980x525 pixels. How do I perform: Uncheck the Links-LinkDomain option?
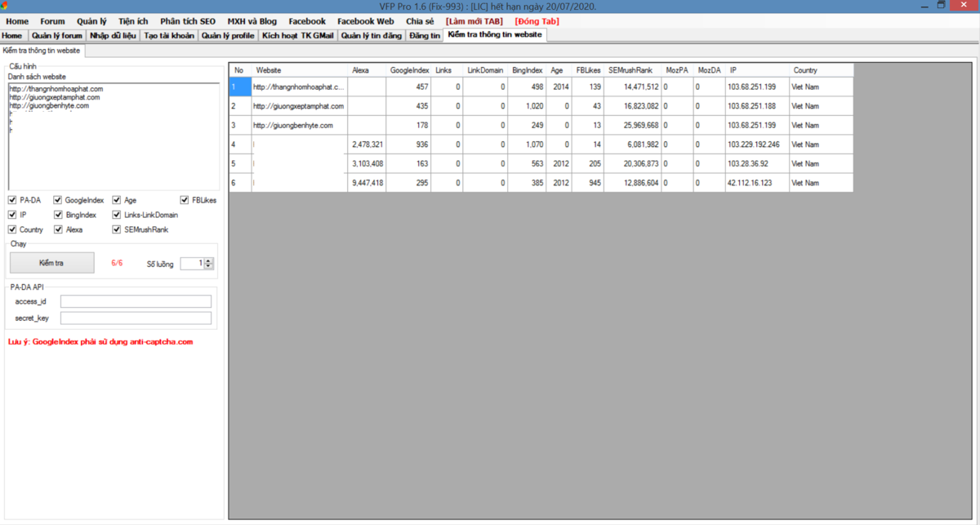[118, 216]
